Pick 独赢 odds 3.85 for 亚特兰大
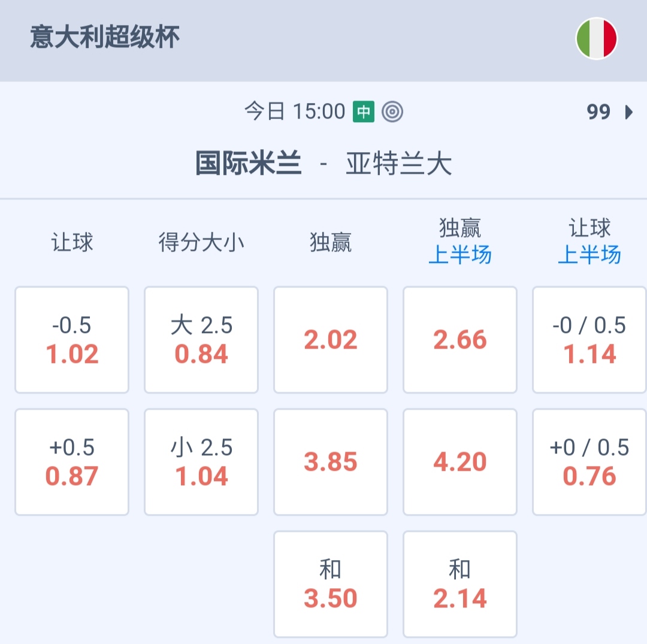647x644 pixels. 331,462
